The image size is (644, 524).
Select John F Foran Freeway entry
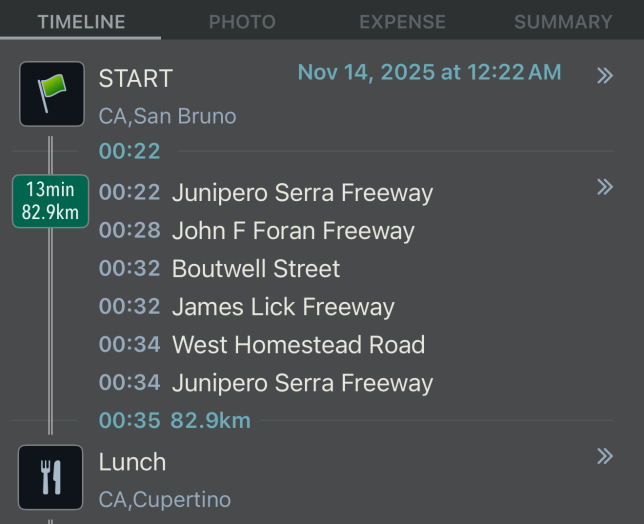pyautogui.click(x=293, y=231)
